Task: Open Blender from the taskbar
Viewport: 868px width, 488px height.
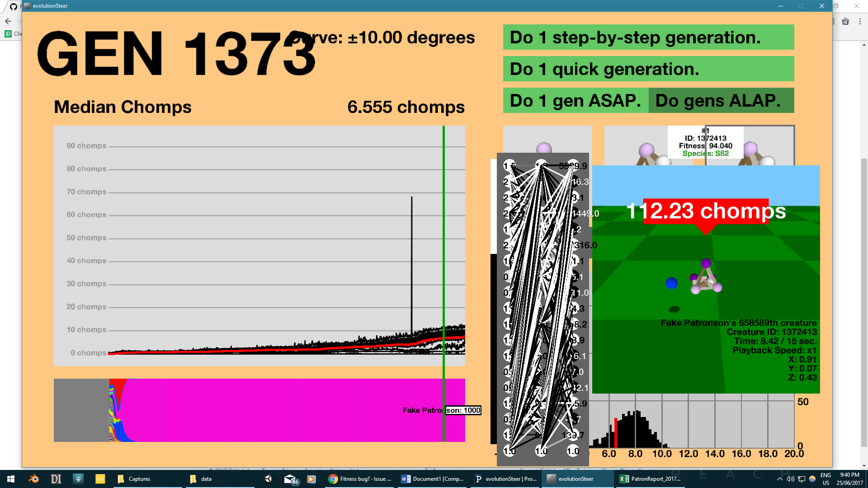Action: tap(34, 479)
